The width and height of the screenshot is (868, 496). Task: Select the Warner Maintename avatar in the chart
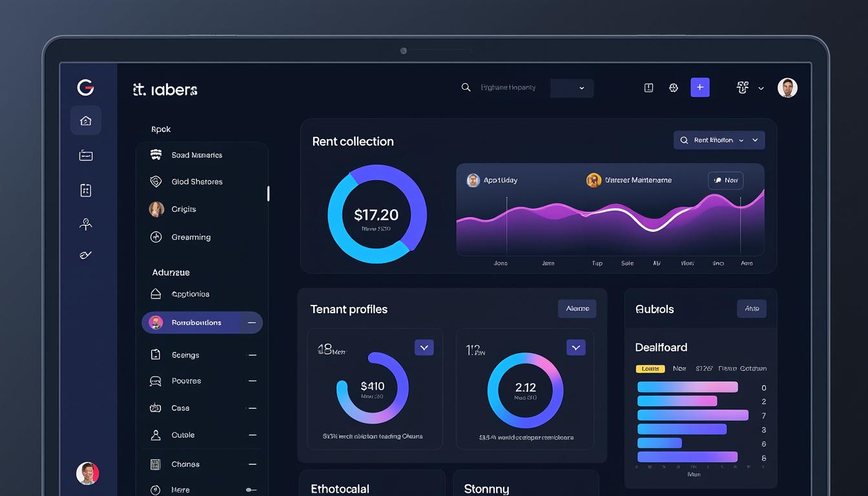[594, 180]
